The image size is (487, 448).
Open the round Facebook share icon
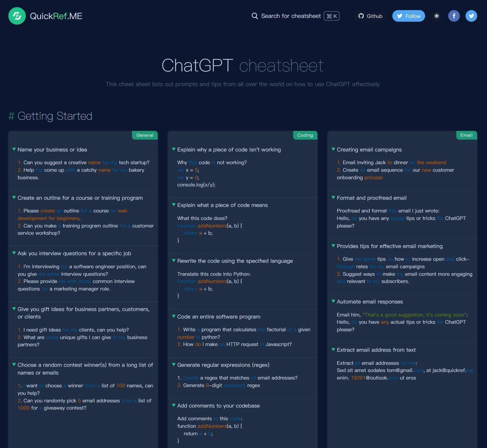tap(454, 16)
